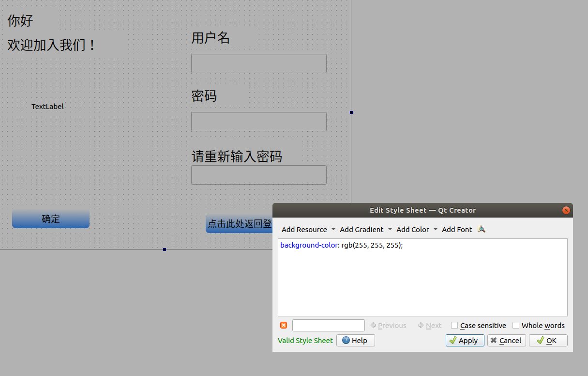Click the form's right-edge resize handle
This screenshot has width=588, height=376.
point(351,112)
